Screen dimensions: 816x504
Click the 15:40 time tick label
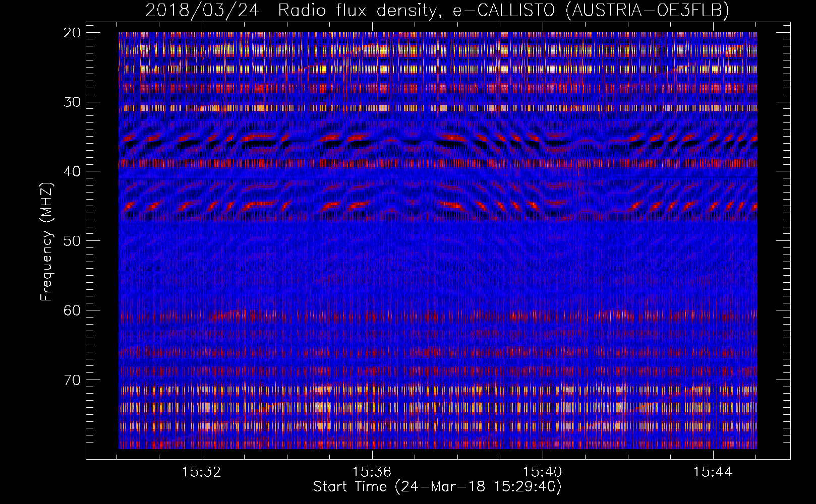click(x=543, y=472)
